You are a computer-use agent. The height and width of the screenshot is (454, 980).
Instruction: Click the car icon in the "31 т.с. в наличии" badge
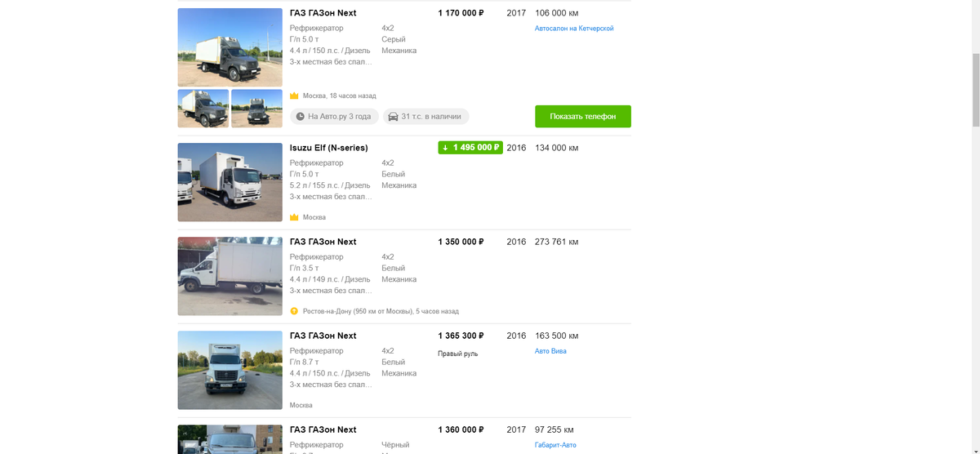[393, 117]
